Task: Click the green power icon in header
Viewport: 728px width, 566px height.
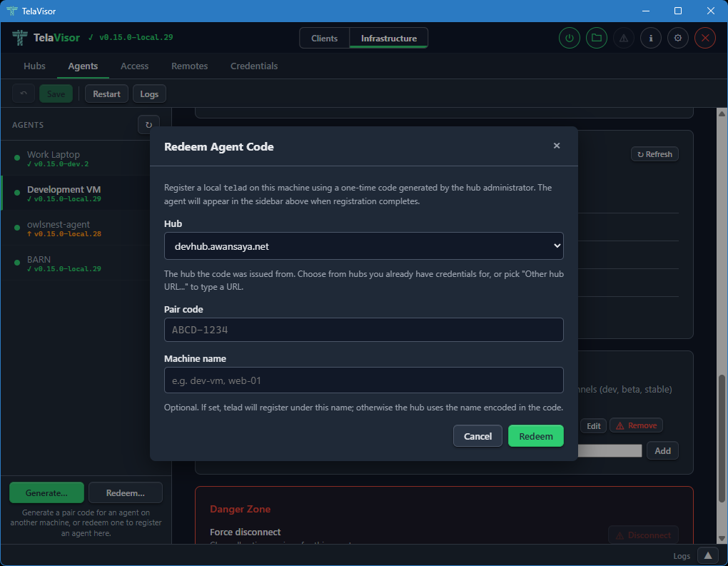Action: coord(570,38)
